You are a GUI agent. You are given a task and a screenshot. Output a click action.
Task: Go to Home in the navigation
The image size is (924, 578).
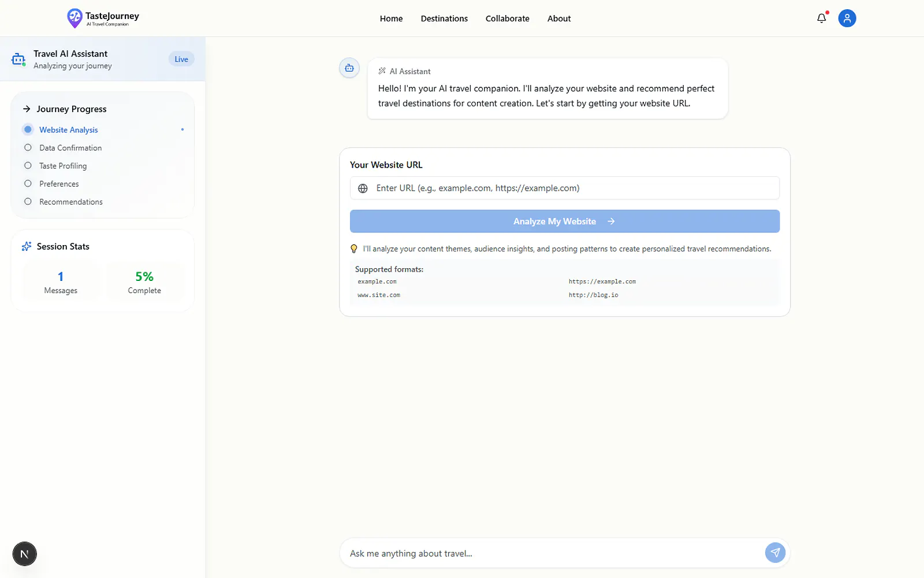[x=391, y=18]
